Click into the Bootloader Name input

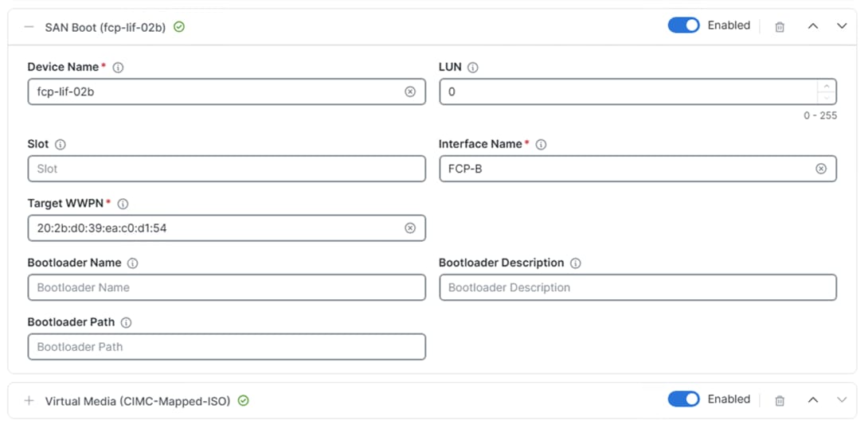[226, 288]
